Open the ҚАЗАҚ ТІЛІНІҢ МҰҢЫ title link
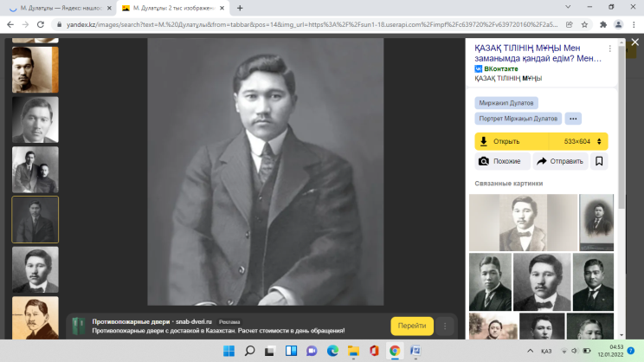Image resolution: width=644 pixels, height=362 pixels. tap(538, 53)
